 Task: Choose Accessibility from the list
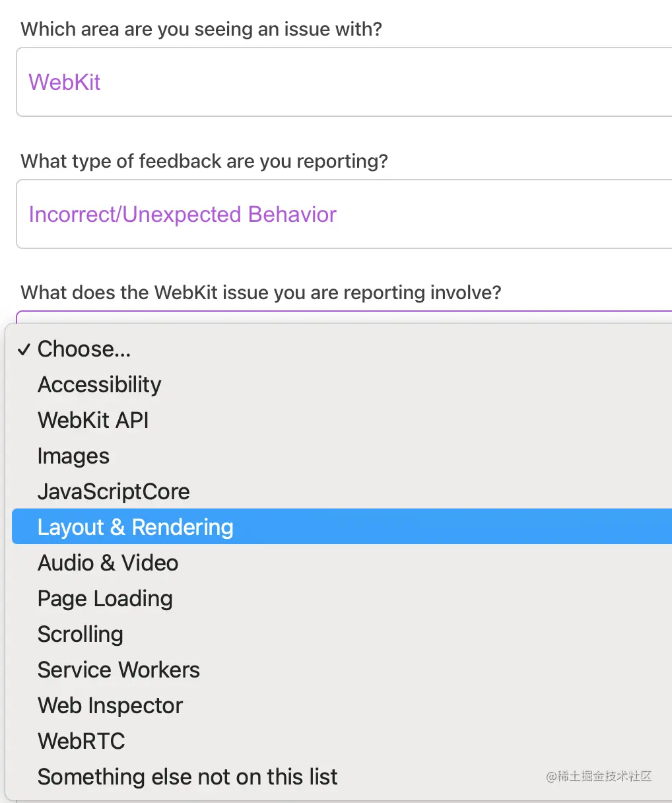click(x=100, y=384)
